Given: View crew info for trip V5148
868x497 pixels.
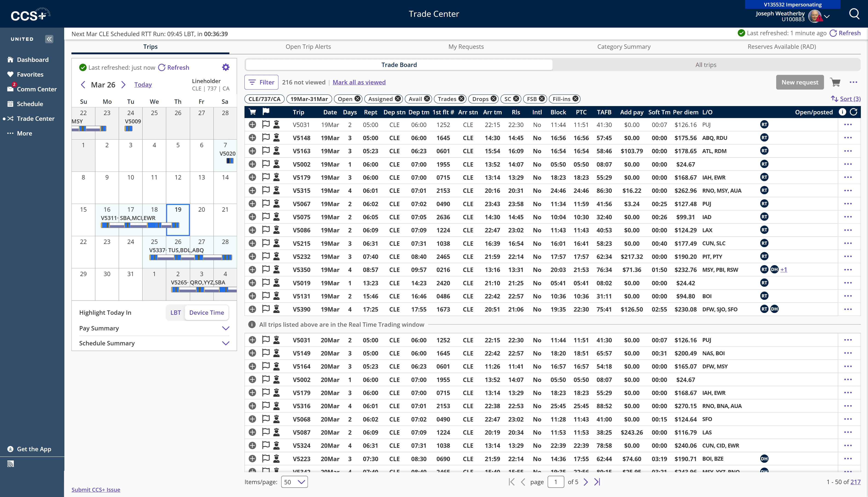Looking at the screenshot, I should tap(276, 138).
